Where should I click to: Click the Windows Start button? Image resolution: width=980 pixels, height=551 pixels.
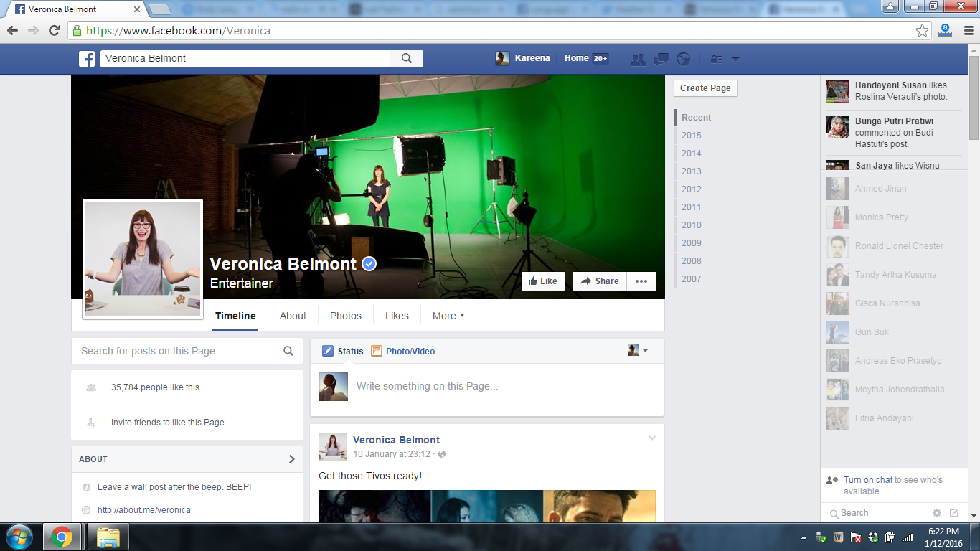(x=19, y=537)
